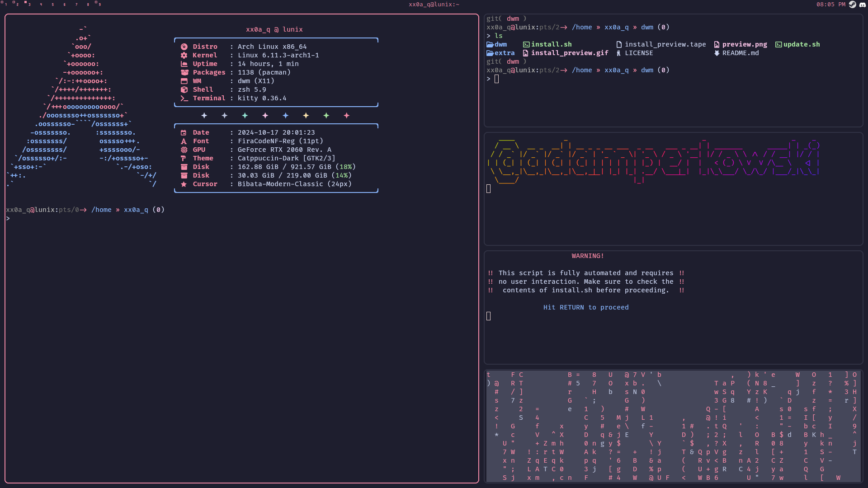
Task: Click 'Catppuccin-Dark [GTK2/3]' theme value
Action: click(287, 158)
